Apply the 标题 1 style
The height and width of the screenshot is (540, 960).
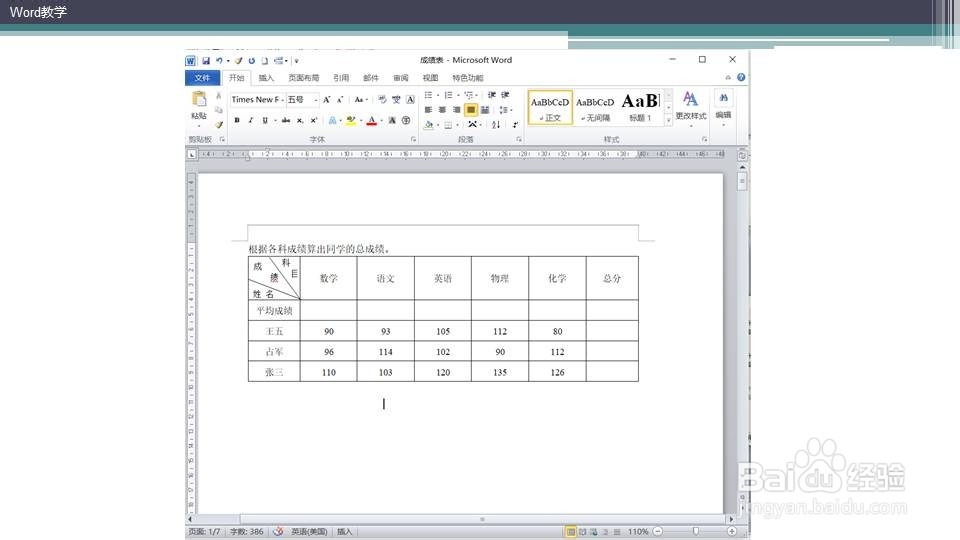point(640,108)
